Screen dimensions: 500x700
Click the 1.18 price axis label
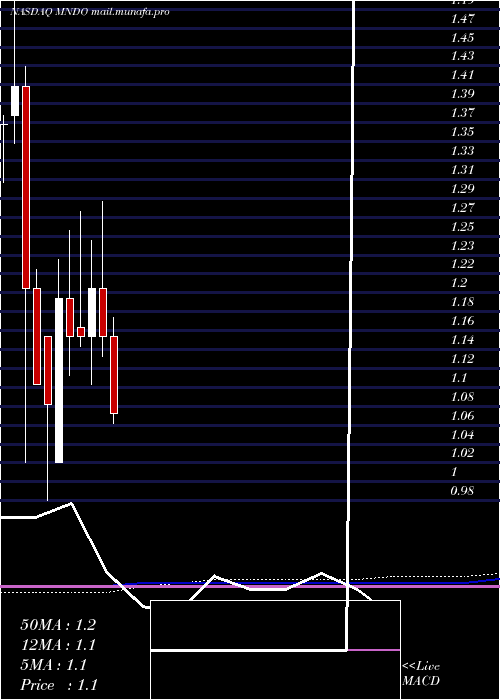pos(462,302)
